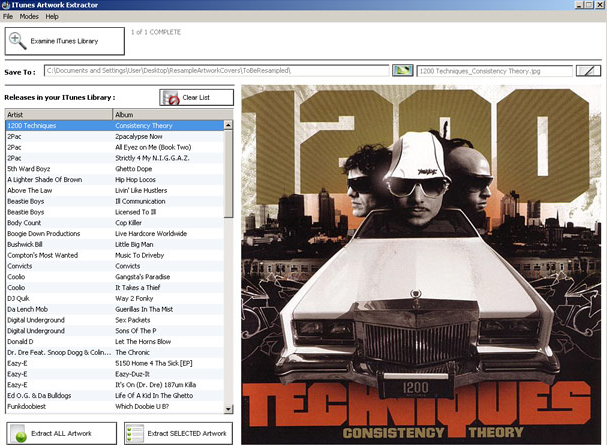Viewport: 607px width, 446px height.
Task: Click the 1 of 1 COMPLETE status text
Action: pyautogui.click(x=156, y=32)
